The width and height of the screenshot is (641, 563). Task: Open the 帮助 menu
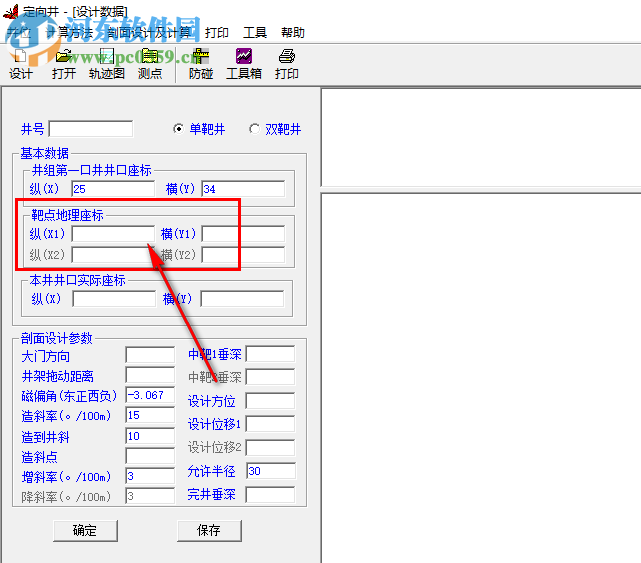tap(293, 33)
